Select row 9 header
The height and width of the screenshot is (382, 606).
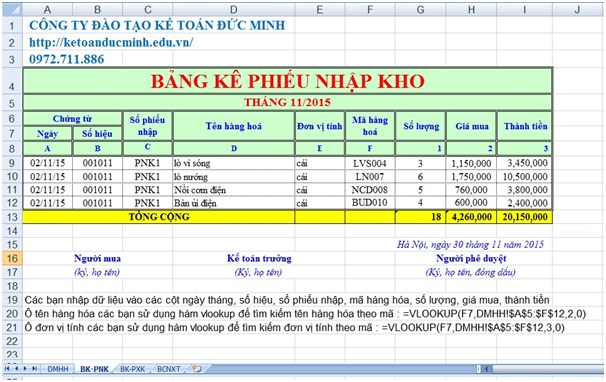pyautogui.click(x=12, y=163)
